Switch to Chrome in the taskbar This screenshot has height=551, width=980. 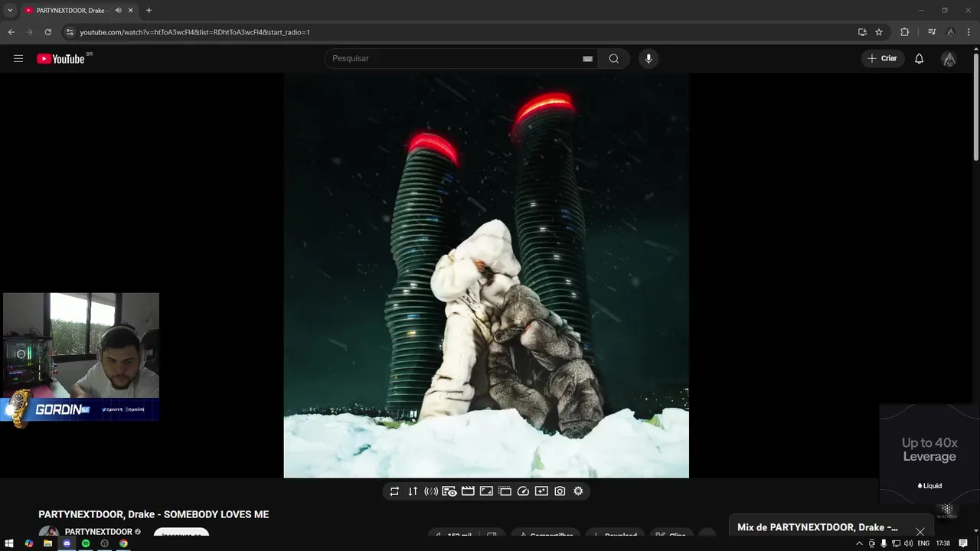point(123,543)
